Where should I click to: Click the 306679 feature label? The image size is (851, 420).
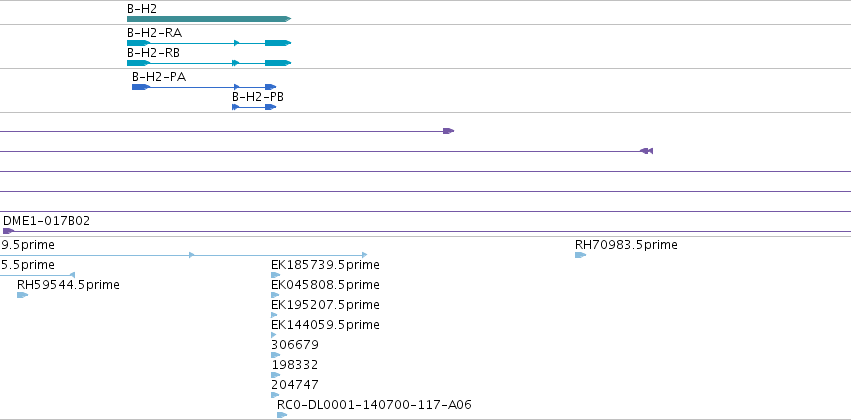[x=295, y=345]
